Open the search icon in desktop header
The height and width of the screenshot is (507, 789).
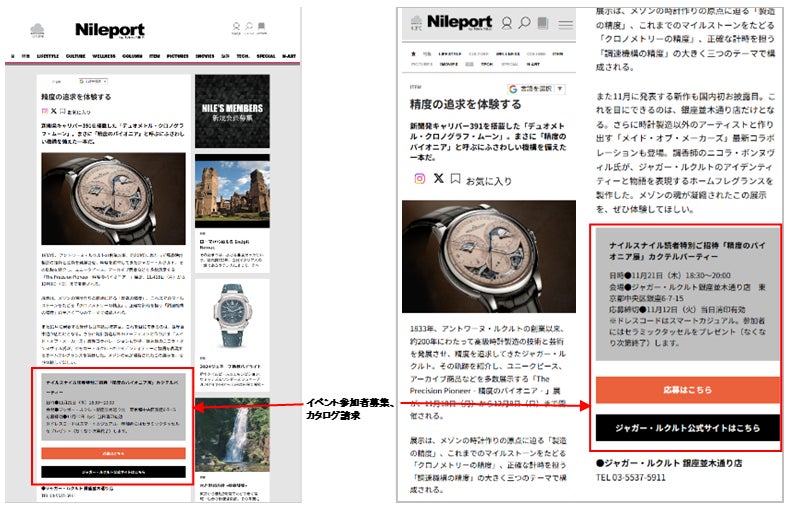pos(249,27)
